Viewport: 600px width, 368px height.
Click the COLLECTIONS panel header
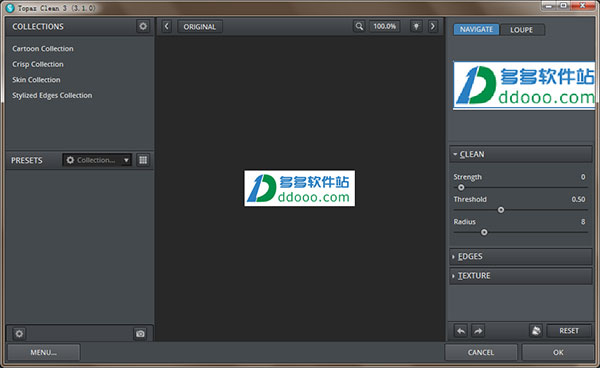point(38,26)
